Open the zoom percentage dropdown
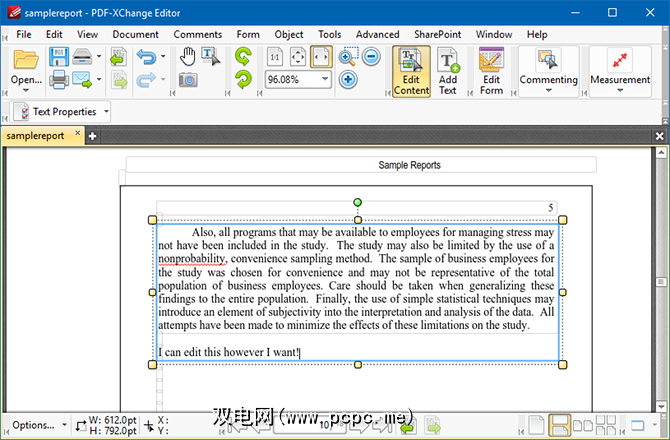 point(327,79)
